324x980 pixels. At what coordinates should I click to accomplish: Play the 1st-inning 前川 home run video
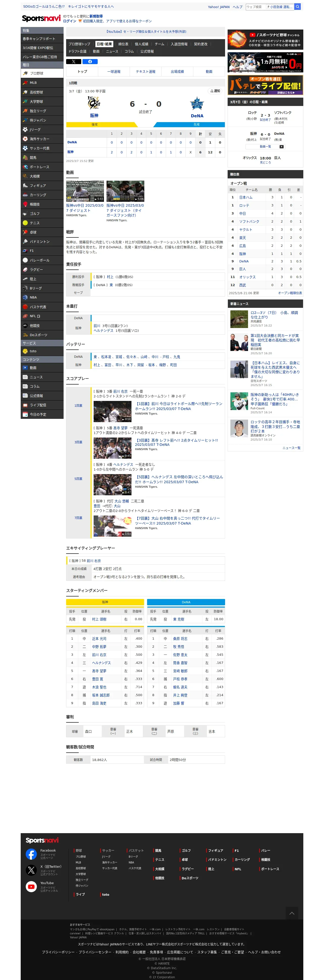pos(113,411)
